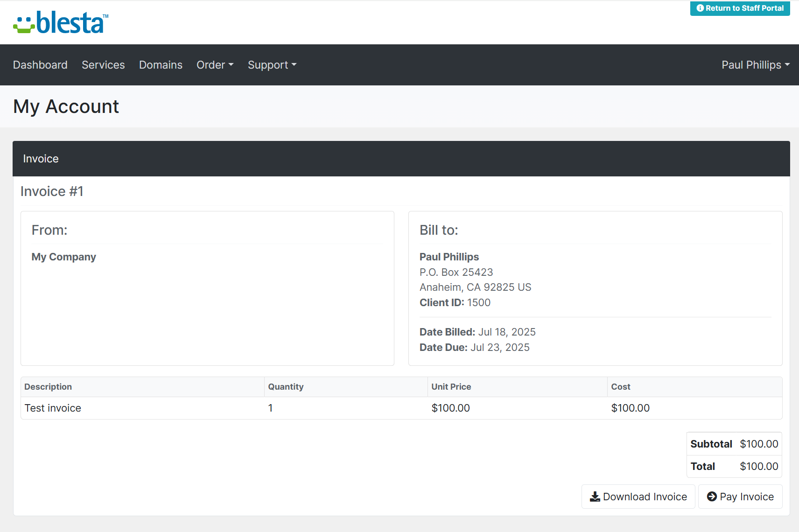This screenshot has width=799, height=532.
Task: Open the Domains section
Action: (x=161, y=65)
